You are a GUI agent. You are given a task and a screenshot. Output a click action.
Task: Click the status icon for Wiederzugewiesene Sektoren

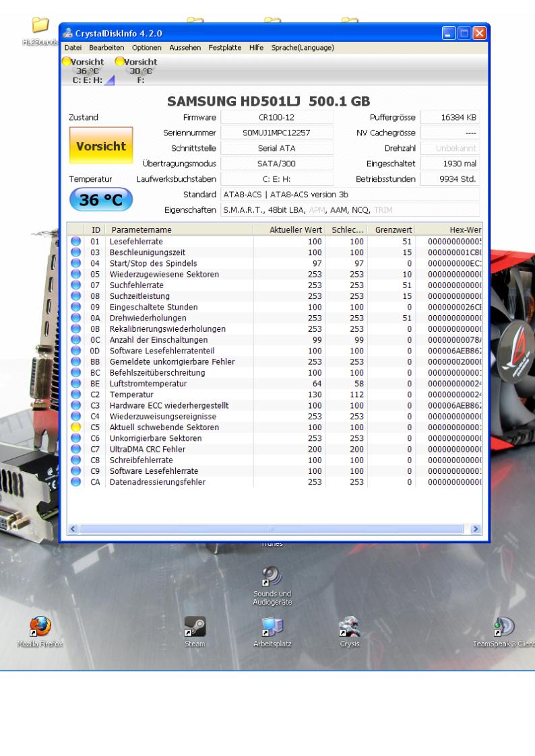tap(75, 274)
